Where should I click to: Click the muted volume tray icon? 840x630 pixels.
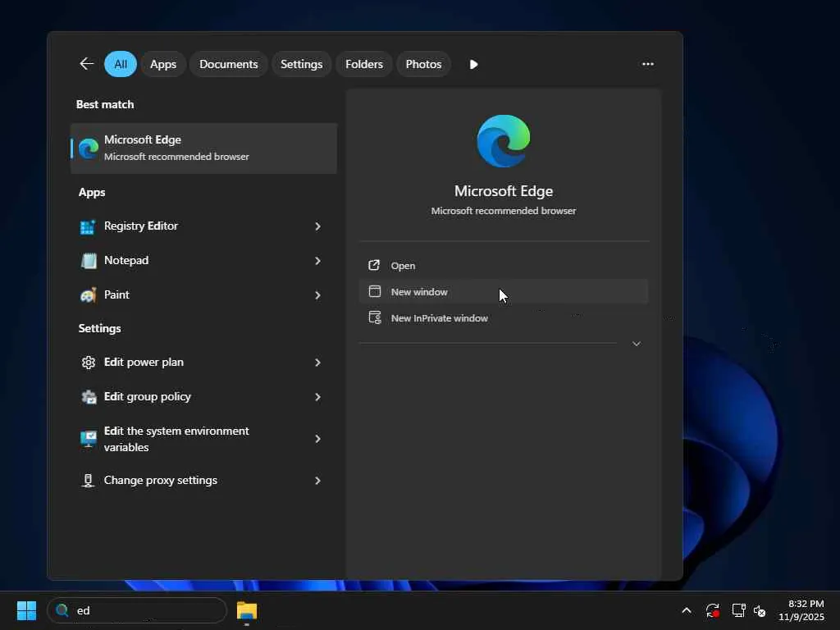pyautogui.click(x=760, y=610)
